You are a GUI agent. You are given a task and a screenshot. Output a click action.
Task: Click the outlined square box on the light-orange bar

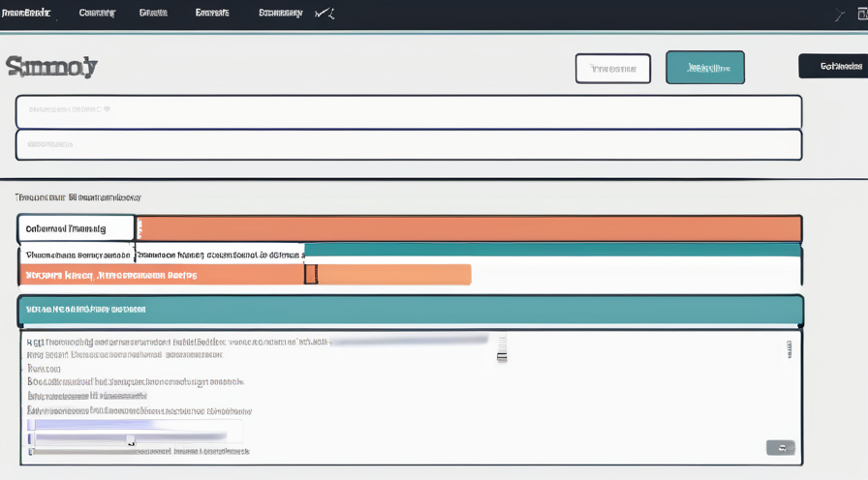click(311, 275)
